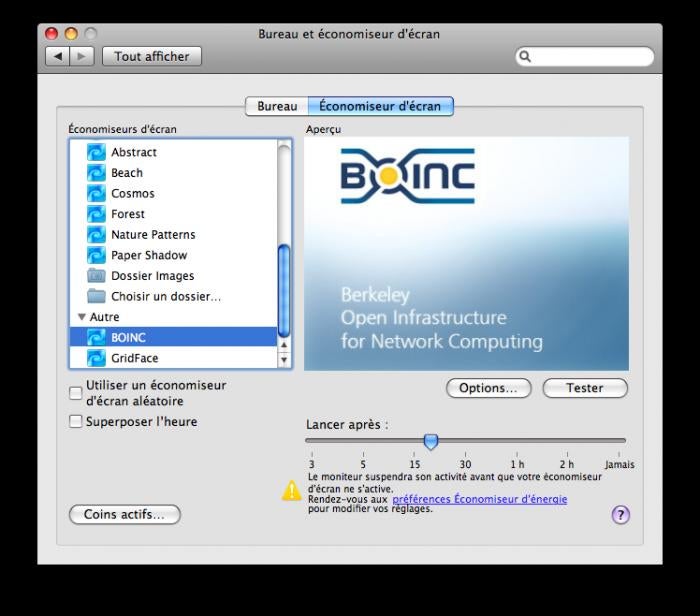This screenshot has height=616, width=700.
Task: Click the blue scrollbar thumb in list
Action: 284,291
